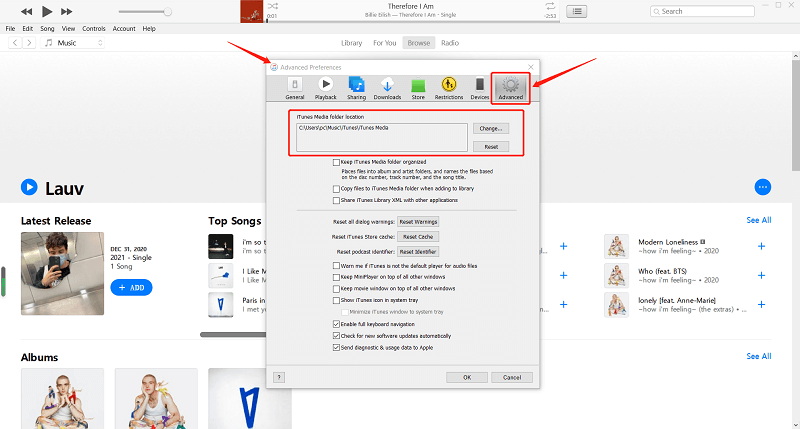Open the File menu
The height and width of the screenshot is (429, 800).
[10, 29]
